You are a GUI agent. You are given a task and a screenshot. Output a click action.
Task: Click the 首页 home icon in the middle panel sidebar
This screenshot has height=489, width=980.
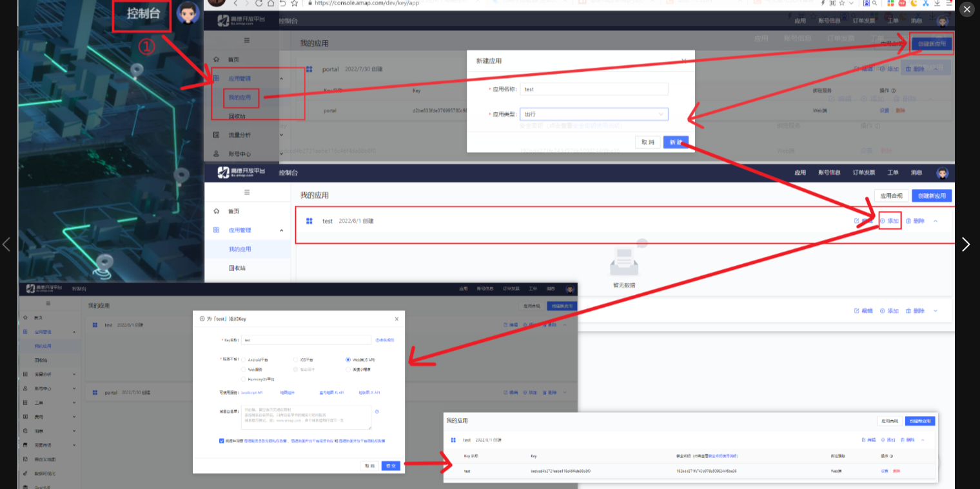coord(217,212)
